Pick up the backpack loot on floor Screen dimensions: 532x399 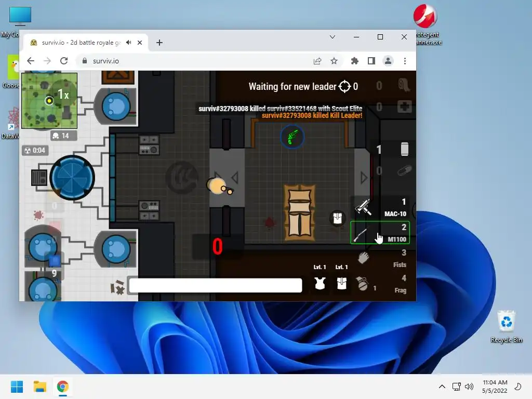(x=338, y=218)
